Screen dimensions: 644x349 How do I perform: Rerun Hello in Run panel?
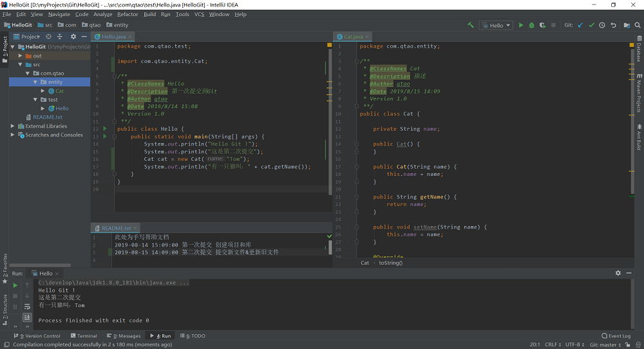click(x=15, y=285)
